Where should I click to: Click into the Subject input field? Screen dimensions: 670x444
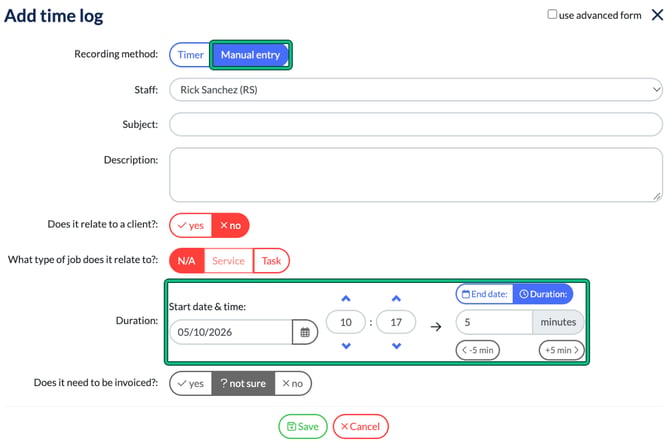[416, 124]
